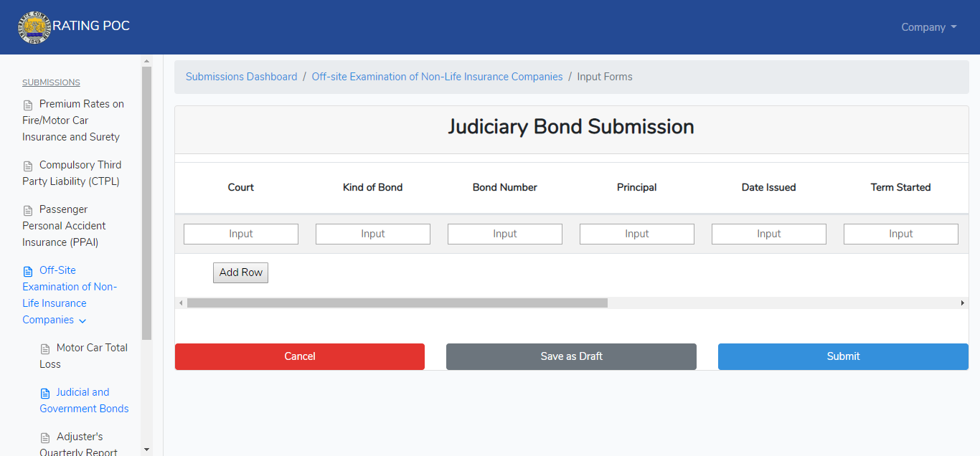Click the table's right scroll arrow
The width and height of the screenshot is (980, 456).
[x=963, y=303]
